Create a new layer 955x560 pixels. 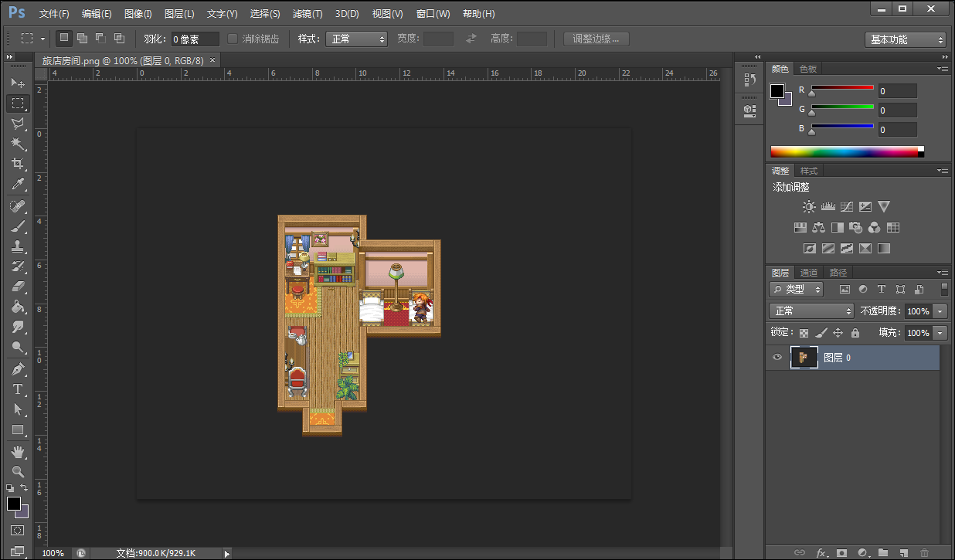(904, 553)
